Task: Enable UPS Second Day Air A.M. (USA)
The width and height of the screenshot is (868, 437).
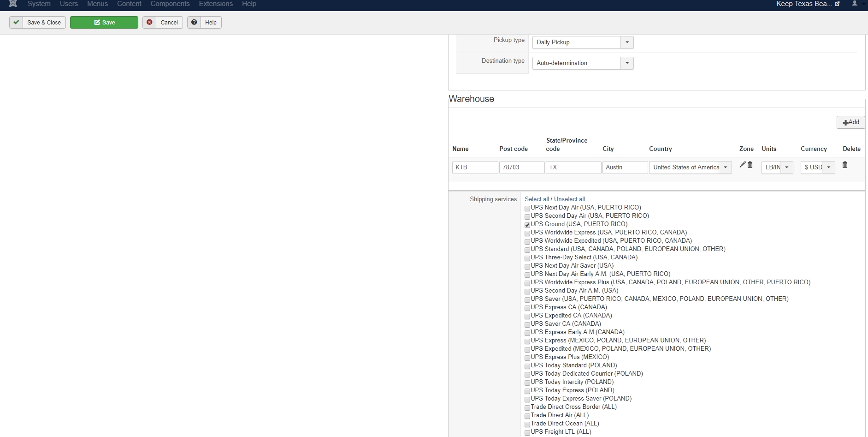Action: [x=527, y=292]
